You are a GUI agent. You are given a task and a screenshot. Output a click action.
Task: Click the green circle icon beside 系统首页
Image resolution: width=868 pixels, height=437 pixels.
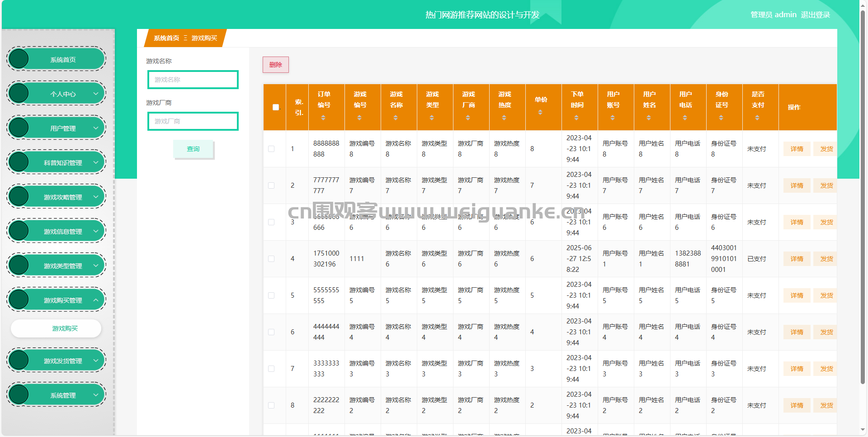click(19, 59)
